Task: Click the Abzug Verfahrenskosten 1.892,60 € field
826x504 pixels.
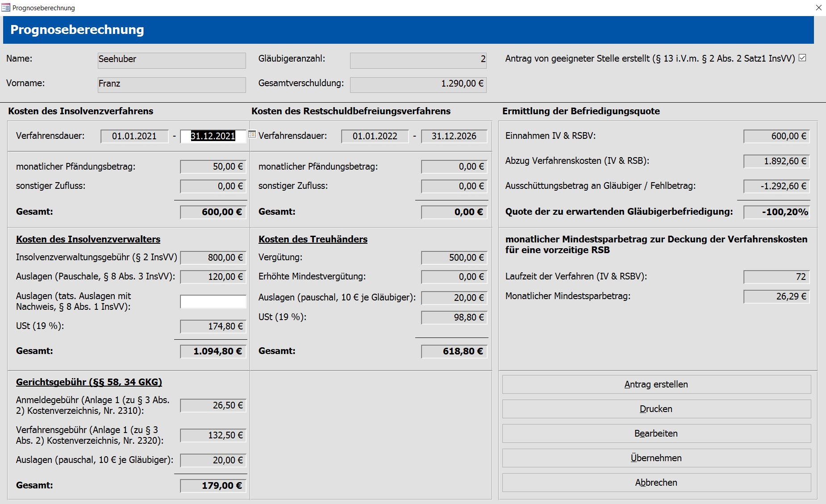Action: 776,161
